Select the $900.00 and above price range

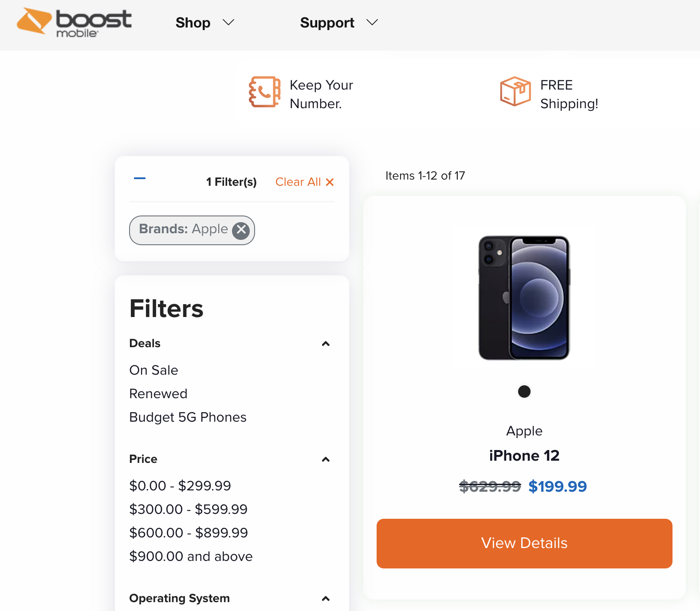tap(191, 556)
